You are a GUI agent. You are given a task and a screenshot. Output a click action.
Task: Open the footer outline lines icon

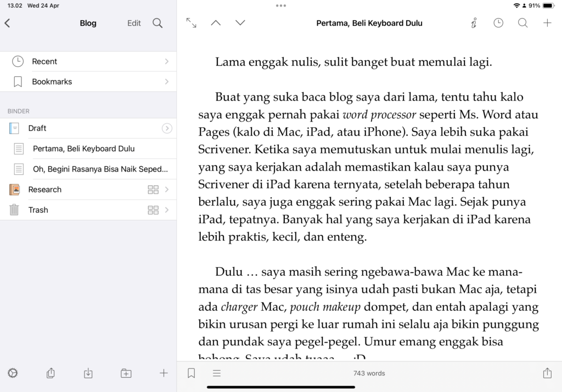(x=217, y=373)
